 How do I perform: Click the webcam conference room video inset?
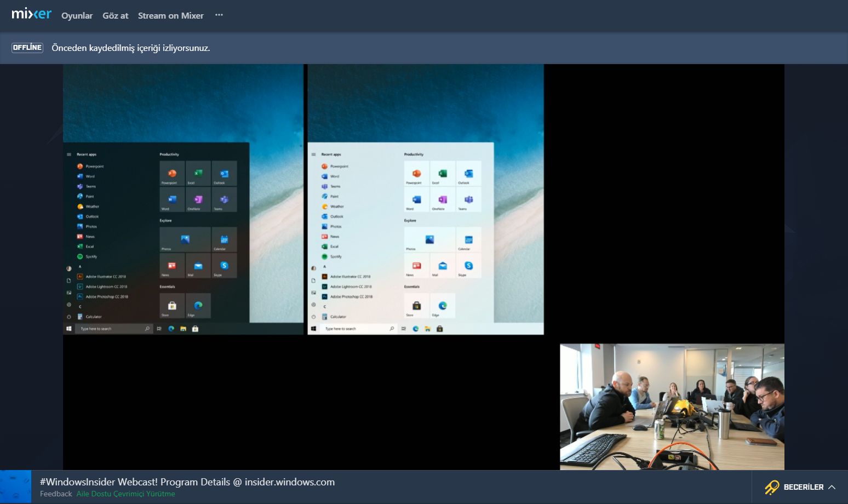(x=672, y=406)
